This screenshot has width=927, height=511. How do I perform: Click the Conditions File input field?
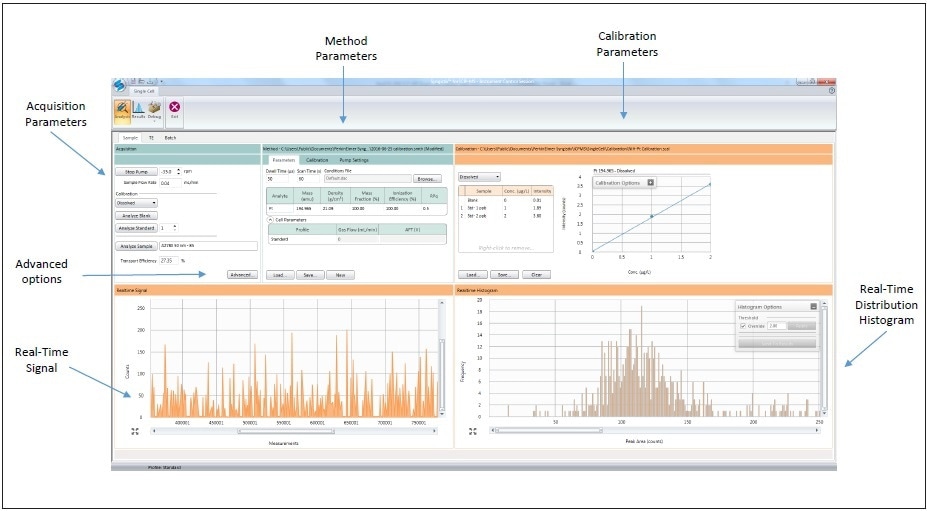[x=367, y=179]
